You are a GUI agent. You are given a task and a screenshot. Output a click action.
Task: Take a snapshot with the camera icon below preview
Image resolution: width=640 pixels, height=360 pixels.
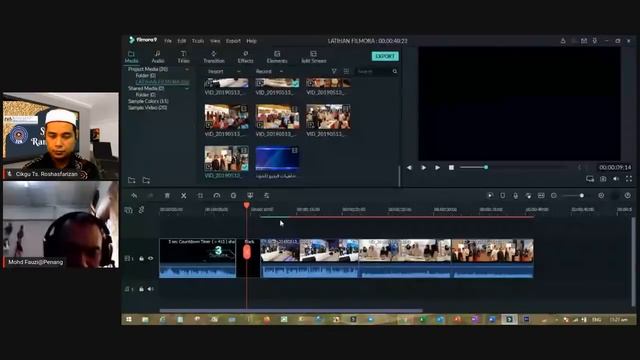click(x=603, y=178)
